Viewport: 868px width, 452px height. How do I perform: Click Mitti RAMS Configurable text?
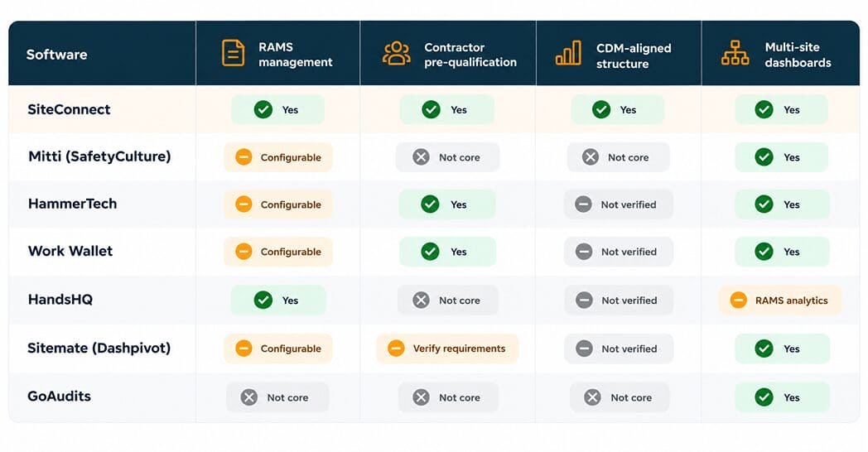[x=291, y=157]
